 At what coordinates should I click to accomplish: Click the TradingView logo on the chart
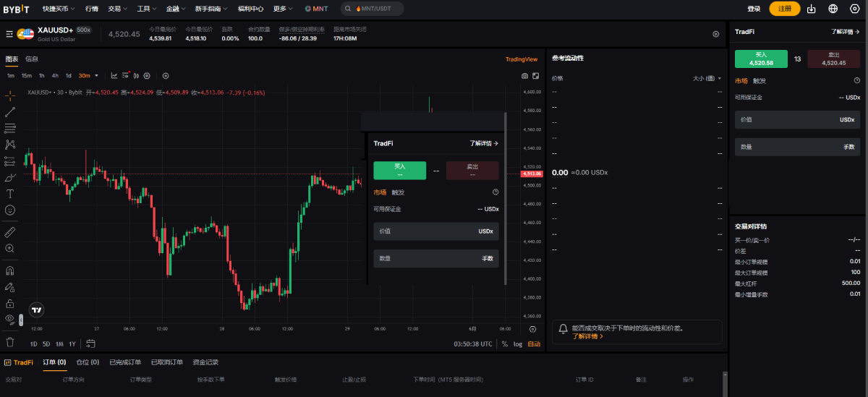point(37,309)
